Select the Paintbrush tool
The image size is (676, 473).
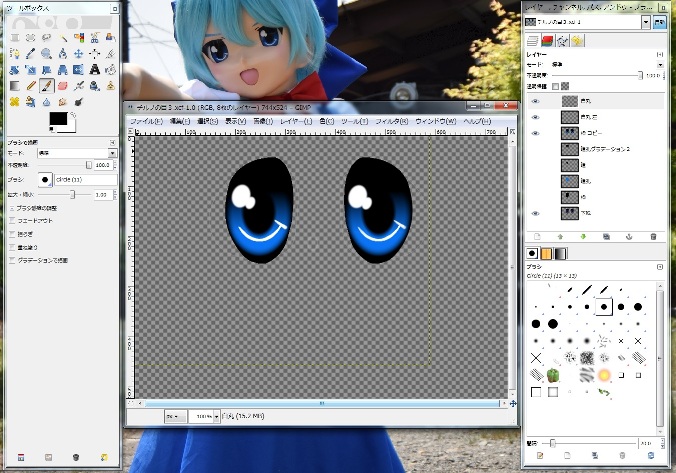pos(47,86)
